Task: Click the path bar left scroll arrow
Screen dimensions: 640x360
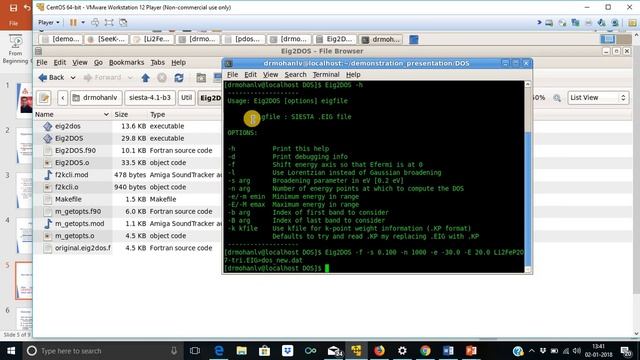Action: coord(62,98)
